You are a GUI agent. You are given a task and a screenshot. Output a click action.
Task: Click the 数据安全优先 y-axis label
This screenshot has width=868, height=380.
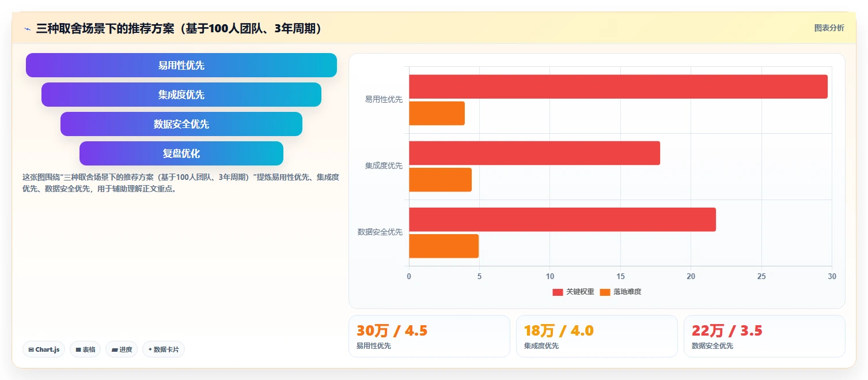coord(380,232)
